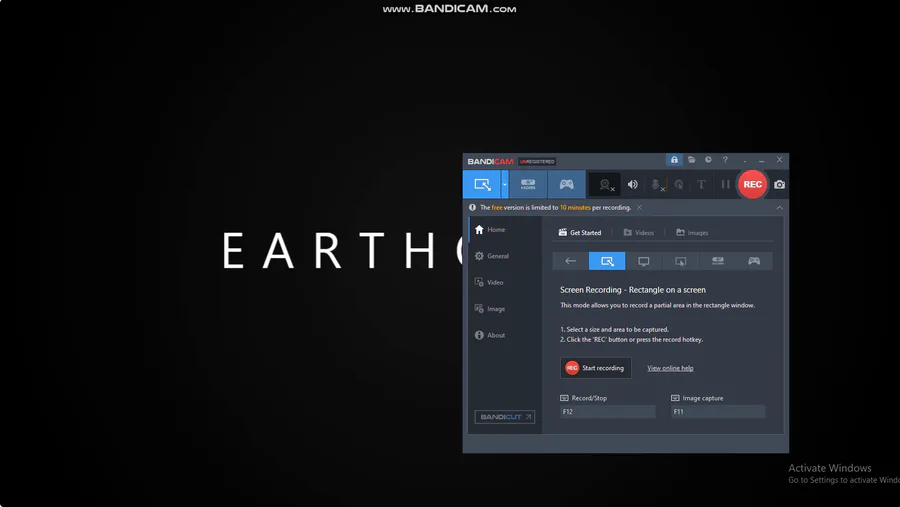The height and width of the screenshot is (507, 900).
Task: Click the pause recording icon
Action: click(726, 184)
